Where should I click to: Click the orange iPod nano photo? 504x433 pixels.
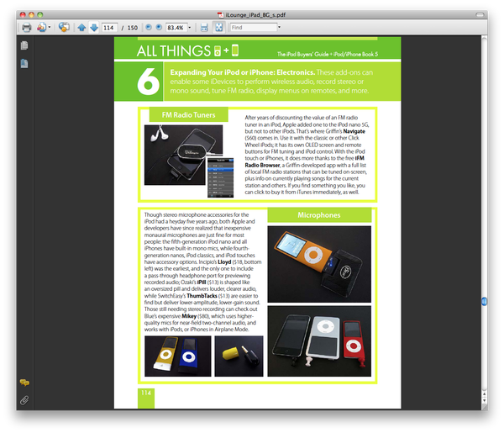(x=319, y=264)
